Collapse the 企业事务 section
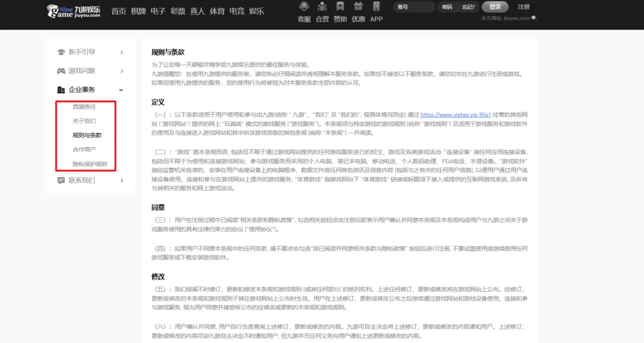 tap(121, 90)
